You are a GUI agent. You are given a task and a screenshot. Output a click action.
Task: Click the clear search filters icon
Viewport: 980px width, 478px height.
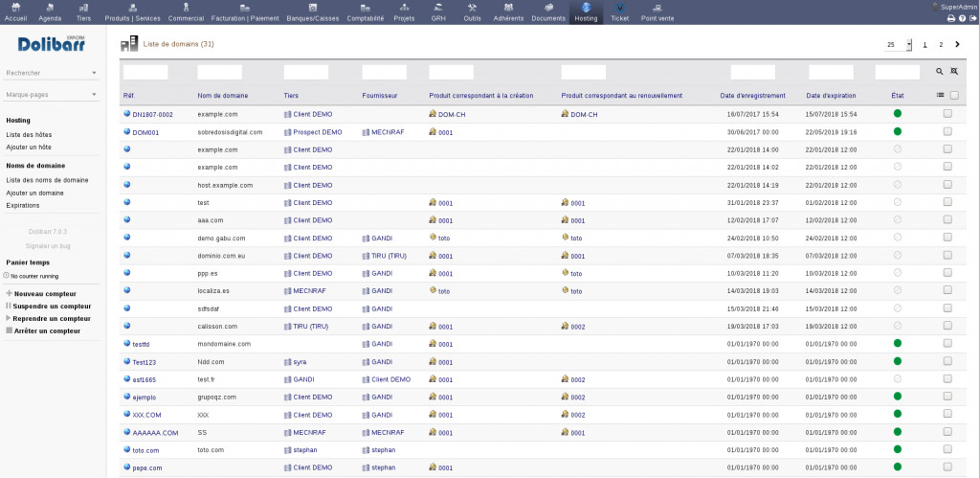tap(953, 72)
